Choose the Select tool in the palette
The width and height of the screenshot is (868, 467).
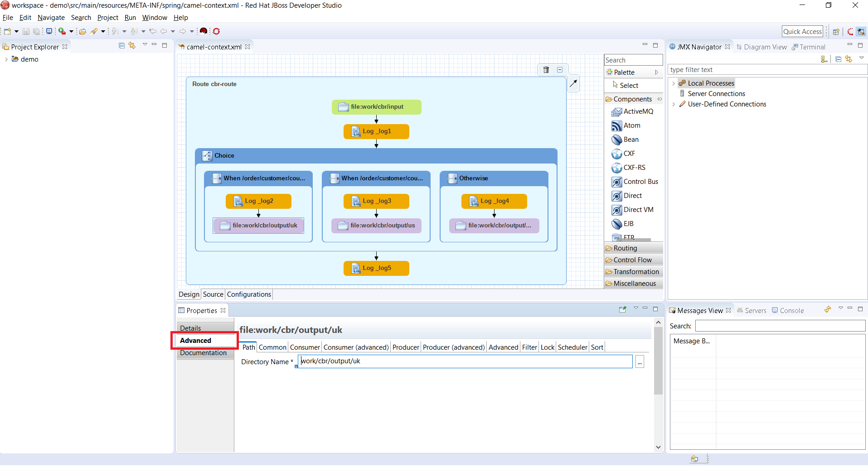(x=628, y=86)
